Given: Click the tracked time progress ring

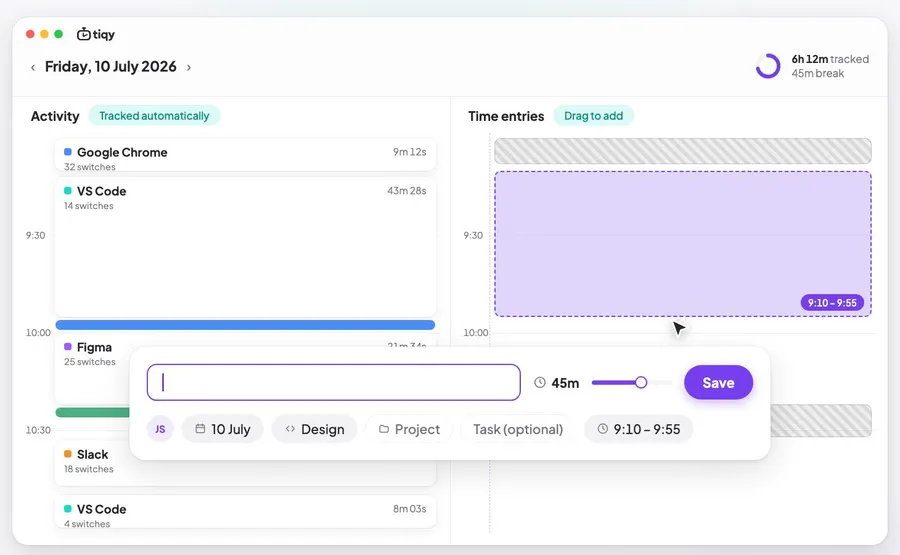Looking at the screenshot, I should [x=768, y=66].
